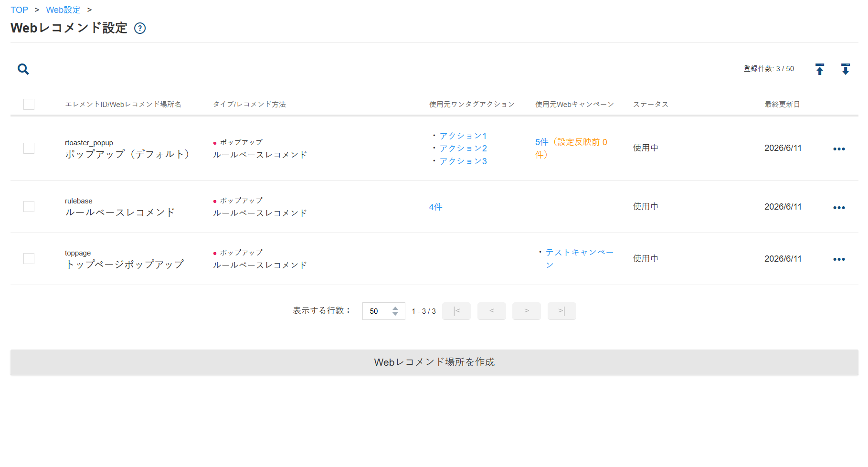Check the toppage row checkbox
The width and height of the screenshot is (868, 467).
29,258
